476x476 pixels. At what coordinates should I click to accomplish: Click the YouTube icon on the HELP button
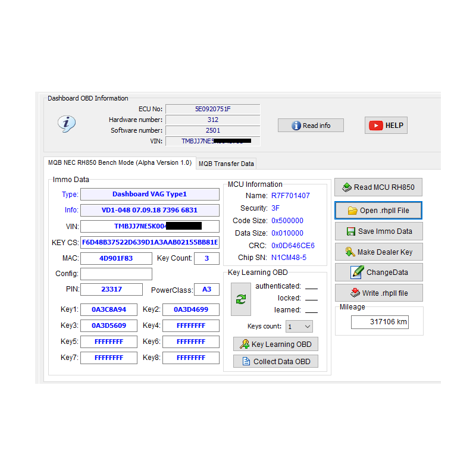pos(375,126)
